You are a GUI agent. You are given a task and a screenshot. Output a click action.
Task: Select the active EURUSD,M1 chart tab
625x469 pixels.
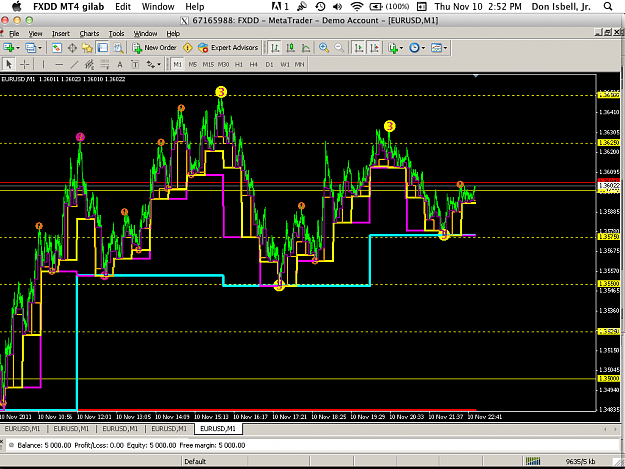(x=218, y=429)
